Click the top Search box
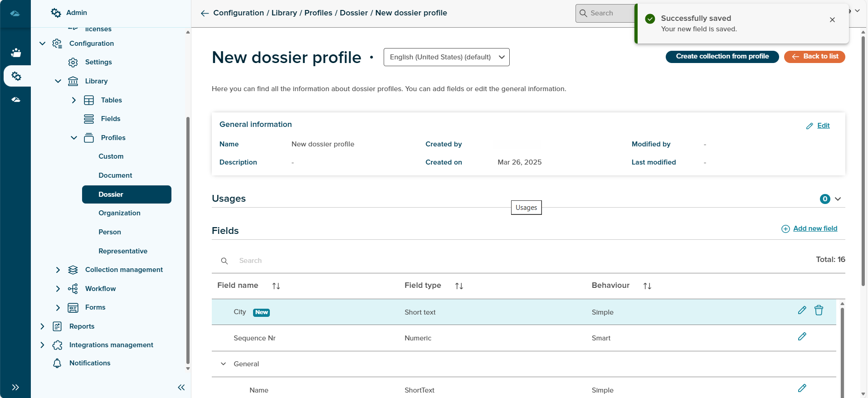Screen dimensions: 868x398 point(605,13)
